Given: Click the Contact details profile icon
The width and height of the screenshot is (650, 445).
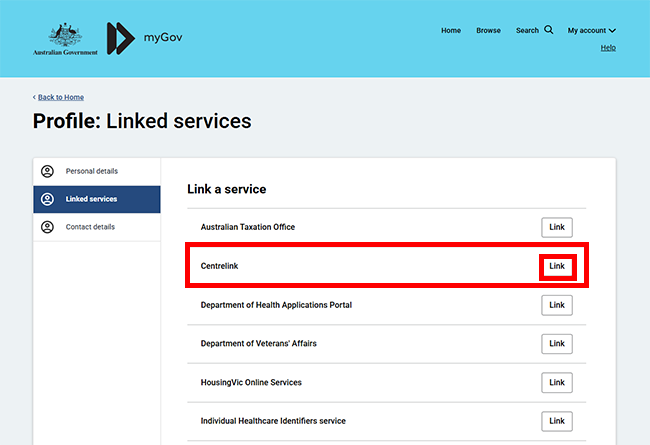Looking at the screenshot, I should tap(47, 227).
